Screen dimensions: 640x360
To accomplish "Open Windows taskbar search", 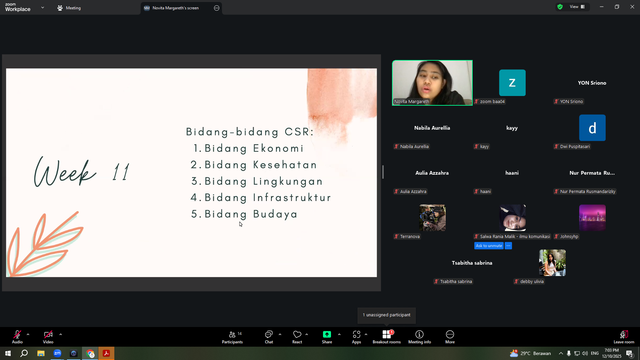I will click(24, 353).
